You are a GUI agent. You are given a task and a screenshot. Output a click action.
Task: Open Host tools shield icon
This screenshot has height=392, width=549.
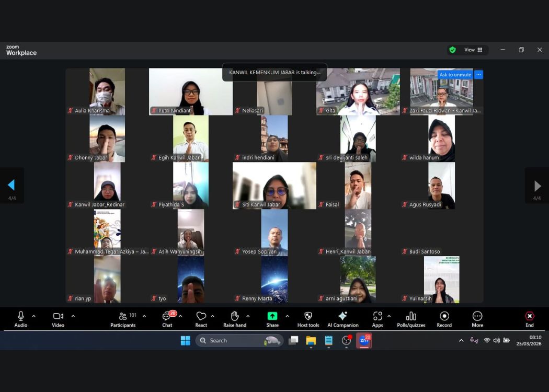click(308, 317)
